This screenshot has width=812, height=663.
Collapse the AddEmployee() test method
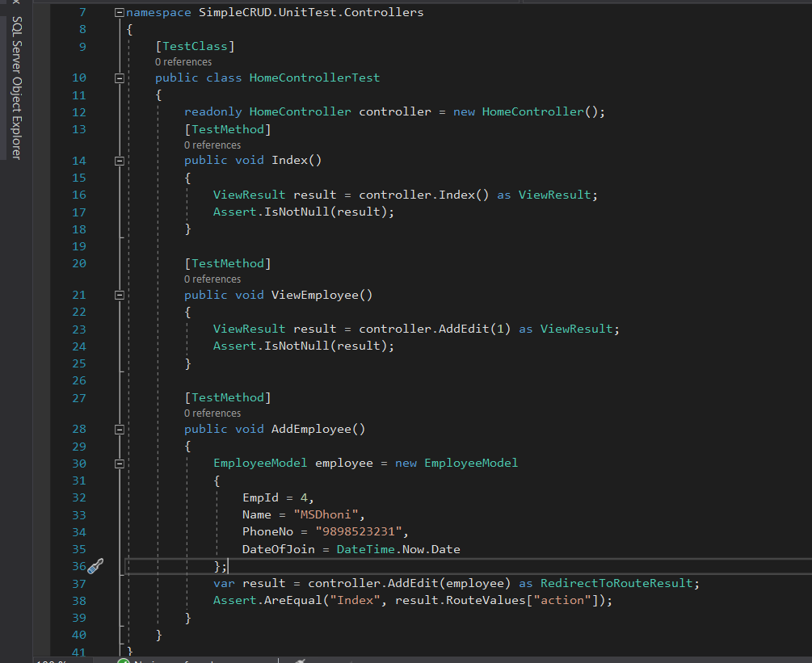pos(120,430)
